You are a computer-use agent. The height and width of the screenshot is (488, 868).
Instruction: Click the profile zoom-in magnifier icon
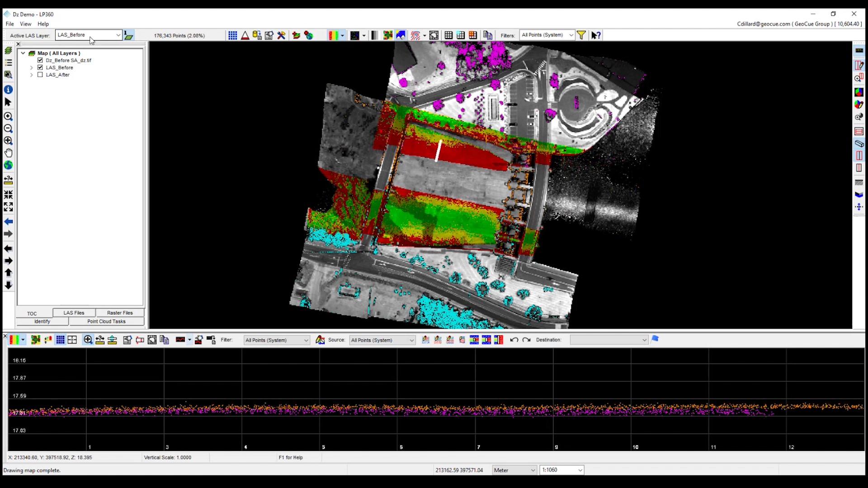88,340
